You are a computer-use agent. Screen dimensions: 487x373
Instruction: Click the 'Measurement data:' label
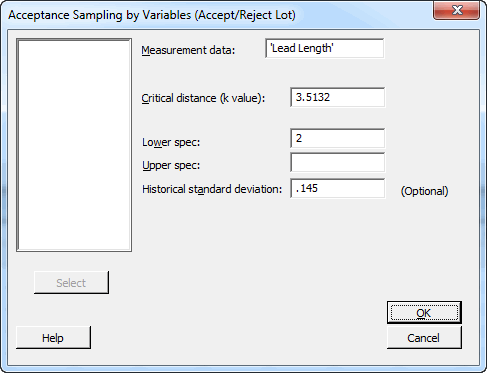188,50
